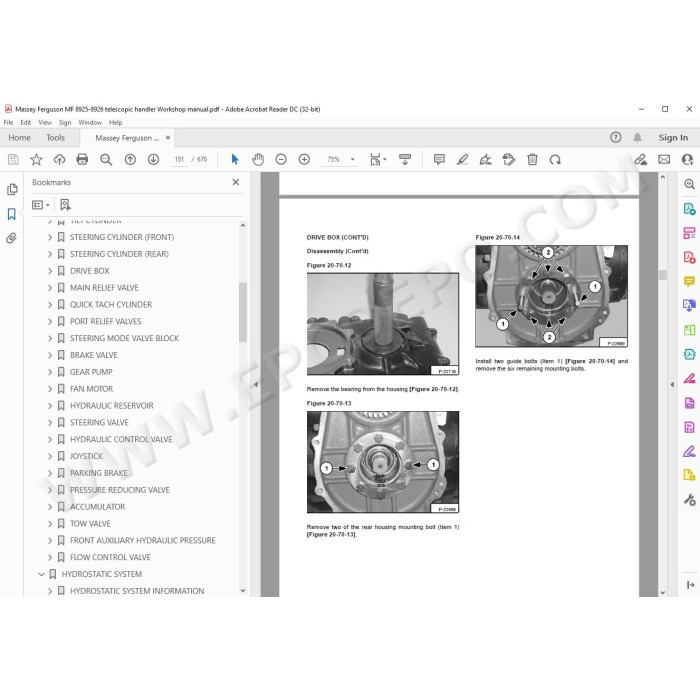700x700 pixels.
Task: Open fit page options icon
Action: point(378,159)
